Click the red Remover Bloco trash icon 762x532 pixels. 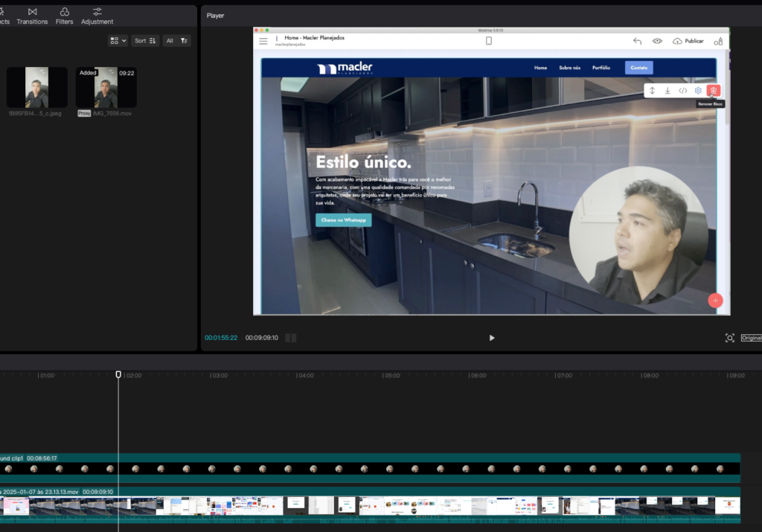(713, 91)
